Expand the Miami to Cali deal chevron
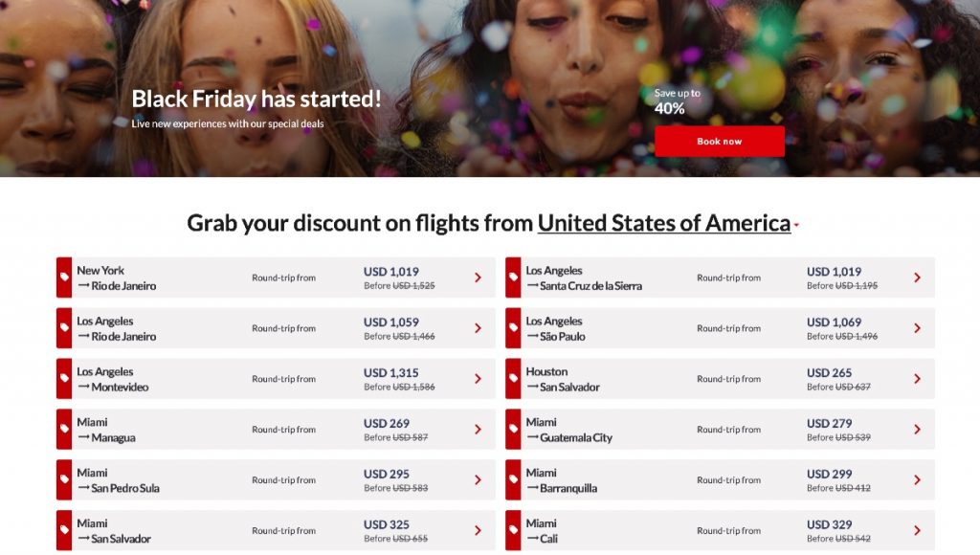 917,531
